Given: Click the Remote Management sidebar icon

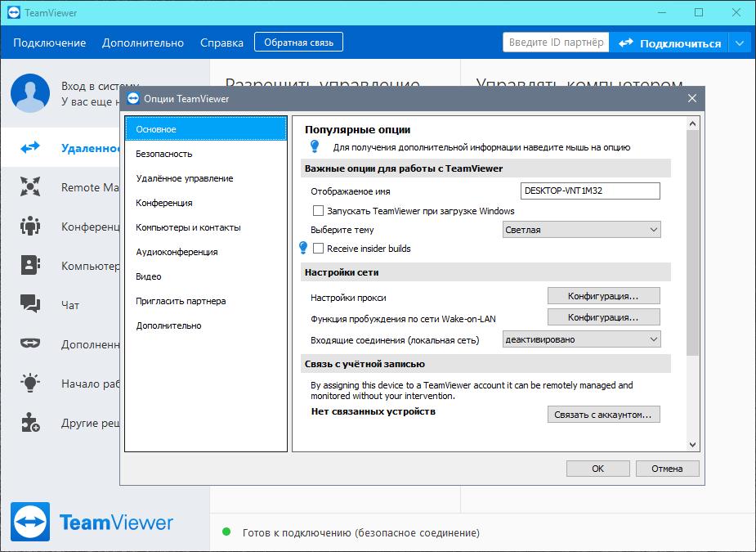Looking at the screenshot, I should 30,187.
